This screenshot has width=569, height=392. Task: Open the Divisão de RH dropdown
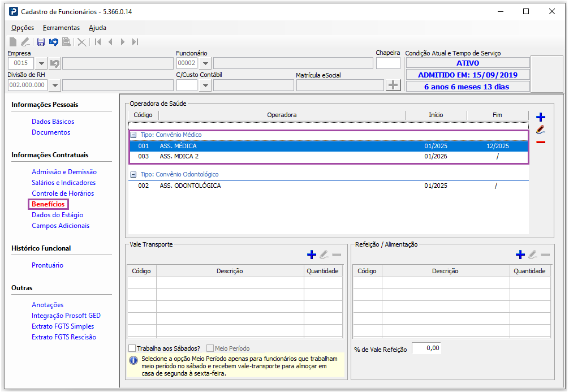[x=55, y=85]
